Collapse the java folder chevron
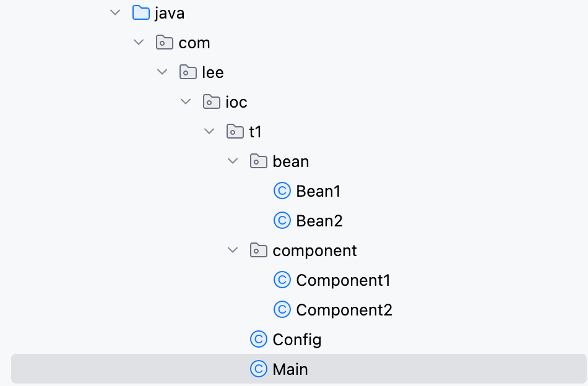 pyautogui.click(x=115, y=13)
